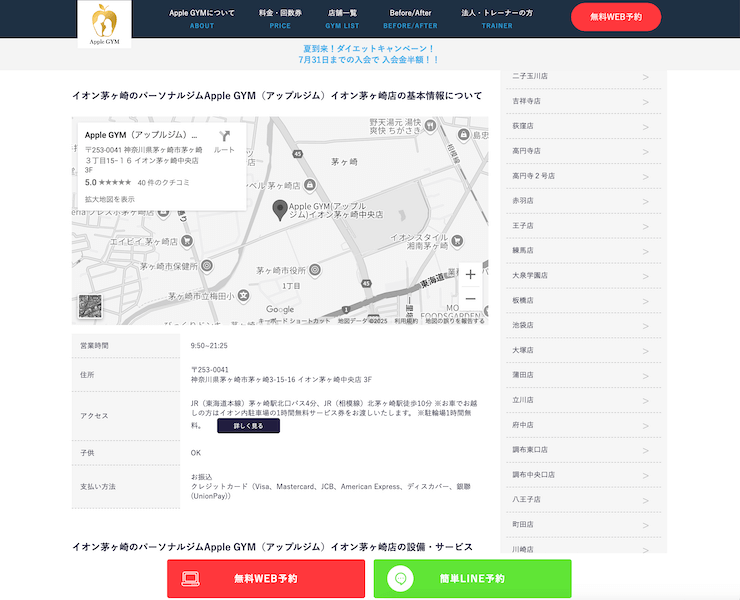Image resolution: width=740 pixels, height=600 pixels.
Task: Click the chevron on the 立川店 row
Action: [646, 401]
